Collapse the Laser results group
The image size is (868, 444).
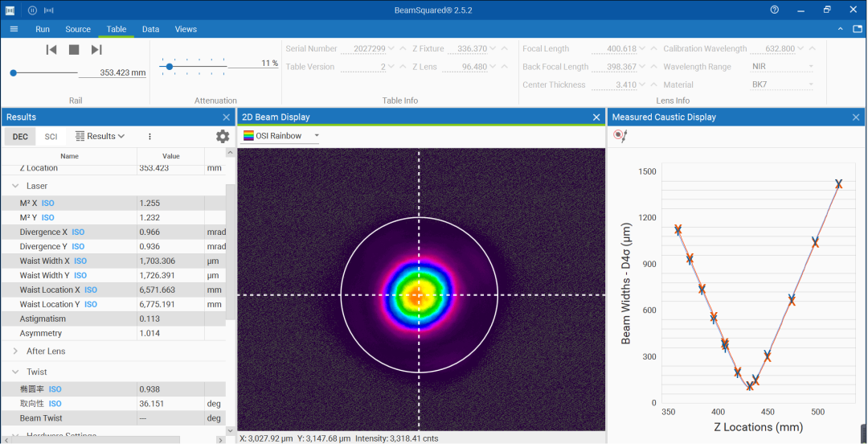(x=15, y=187)
